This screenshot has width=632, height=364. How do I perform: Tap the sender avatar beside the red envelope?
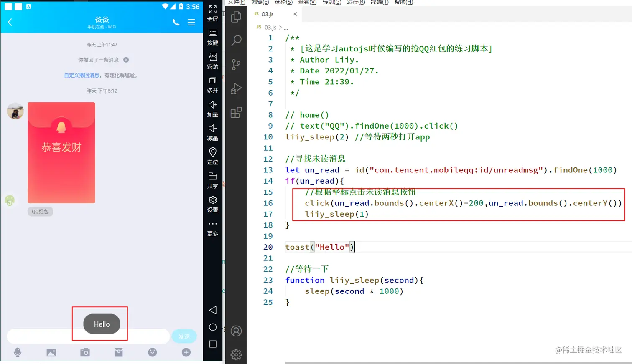15,111
